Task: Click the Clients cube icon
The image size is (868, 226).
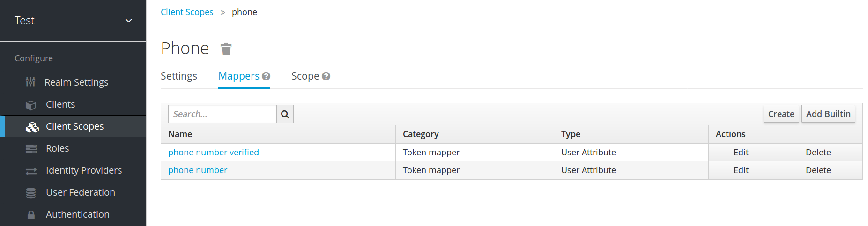Action: tap(31, 105)
